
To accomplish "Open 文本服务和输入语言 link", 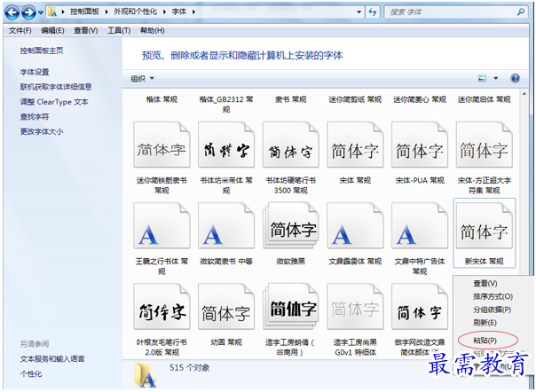I will pos(52,359).
